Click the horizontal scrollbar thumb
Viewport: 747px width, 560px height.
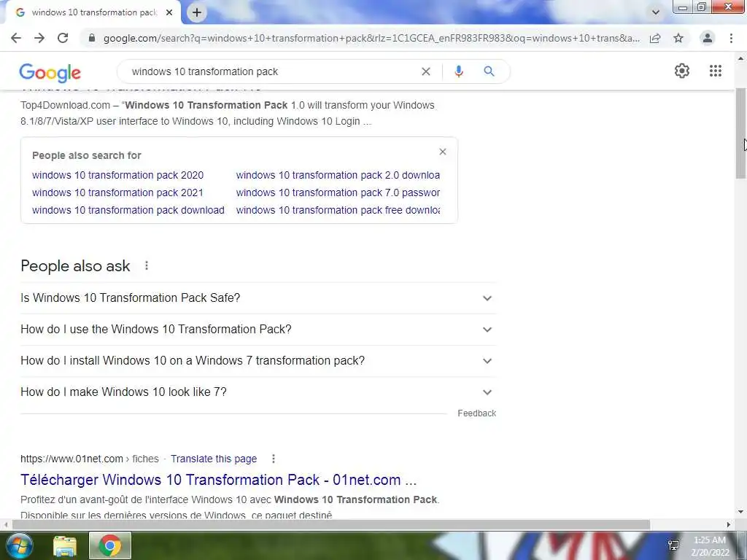[x=331, y=524]
